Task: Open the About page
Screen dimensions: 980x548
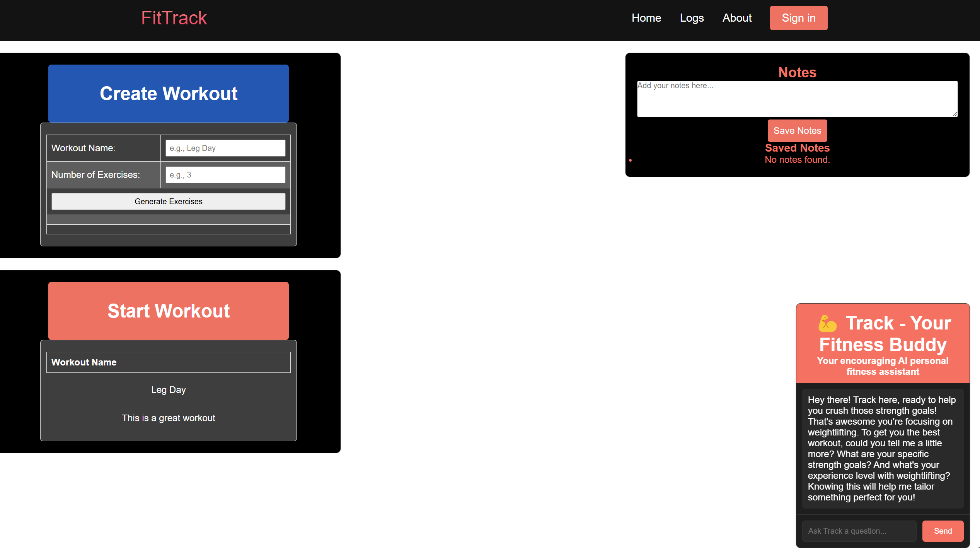Action: coord(737,18)
